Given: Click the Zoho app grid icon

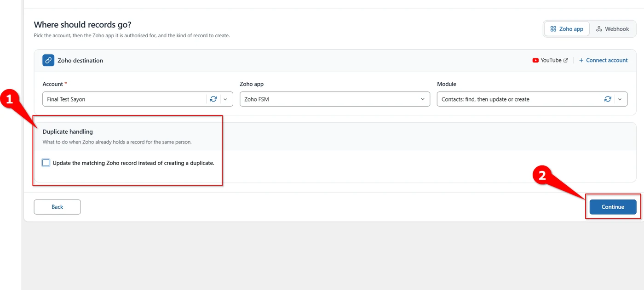Looking at the screenshot, I should (x=553, y=29).
